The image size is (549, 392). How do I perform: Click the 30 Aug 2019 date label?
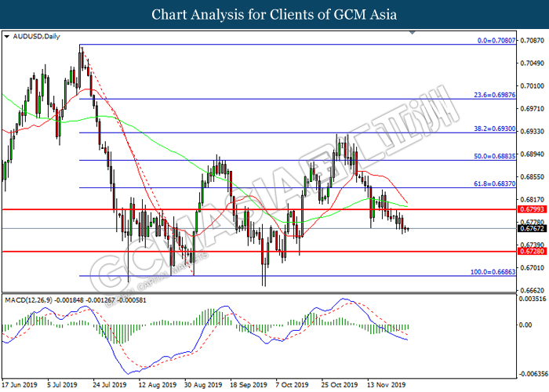[203, 385]
